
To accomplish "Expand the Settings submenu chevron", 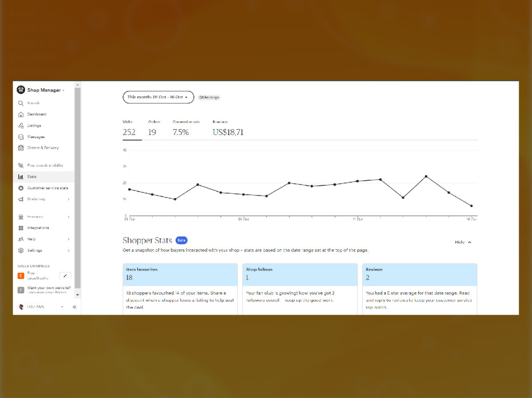I will [69, 250].
